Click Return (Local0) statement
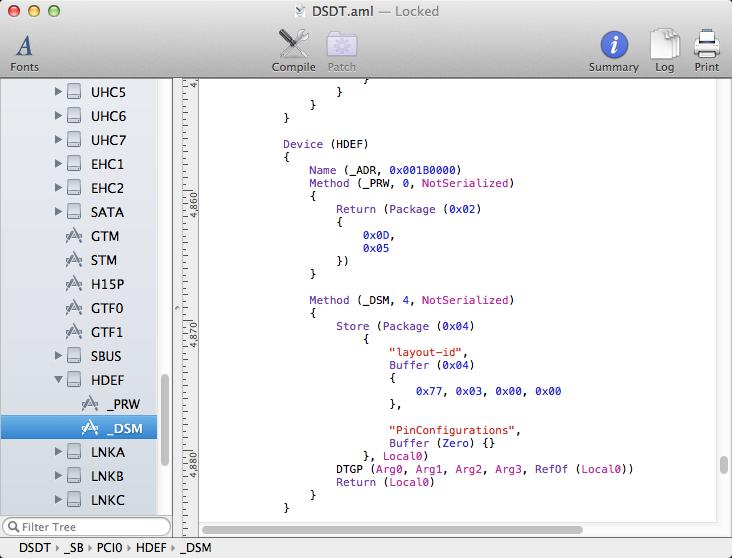The image size is (732, 558). [x=385, y=482]
